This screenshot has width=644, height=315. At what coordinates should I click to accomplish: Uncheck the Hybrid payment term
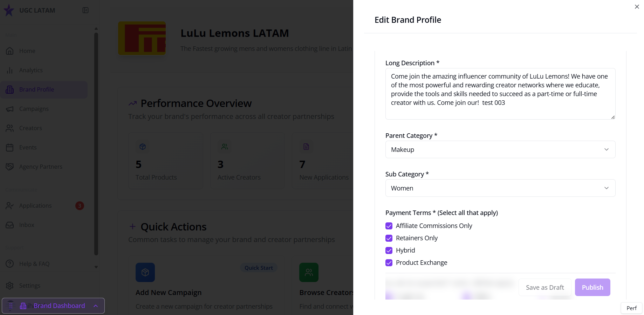[389, 250]
